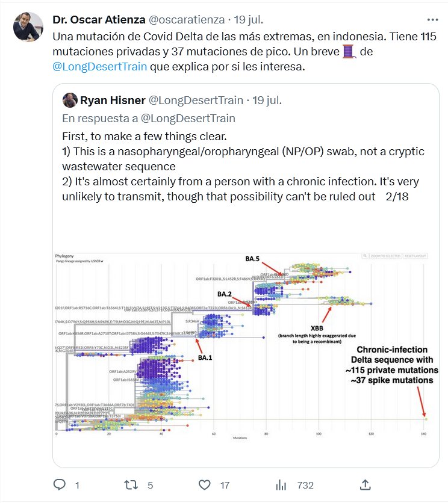Like the tweet with the heart icon

(x=205, y=485)
